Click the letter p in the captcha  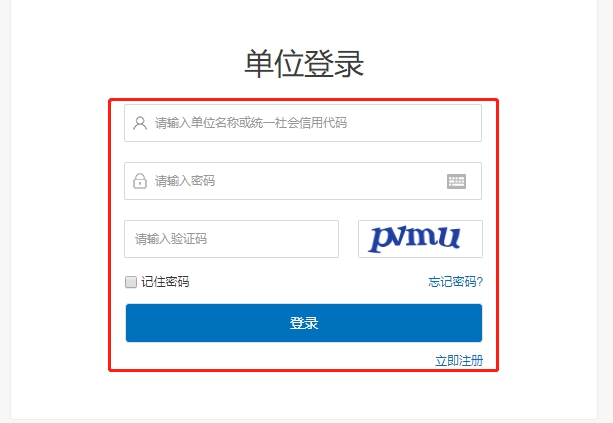coord(382,239)
